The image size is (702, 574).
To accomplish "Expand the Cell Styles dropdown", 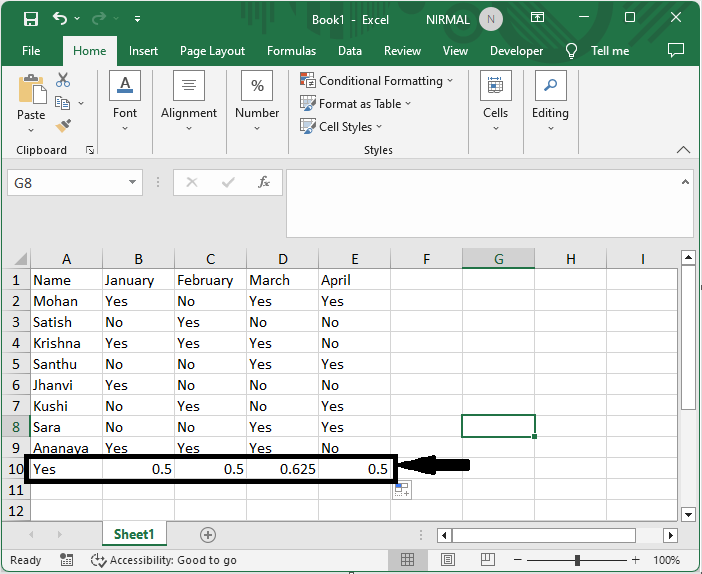I will click(x=340, y=127).
